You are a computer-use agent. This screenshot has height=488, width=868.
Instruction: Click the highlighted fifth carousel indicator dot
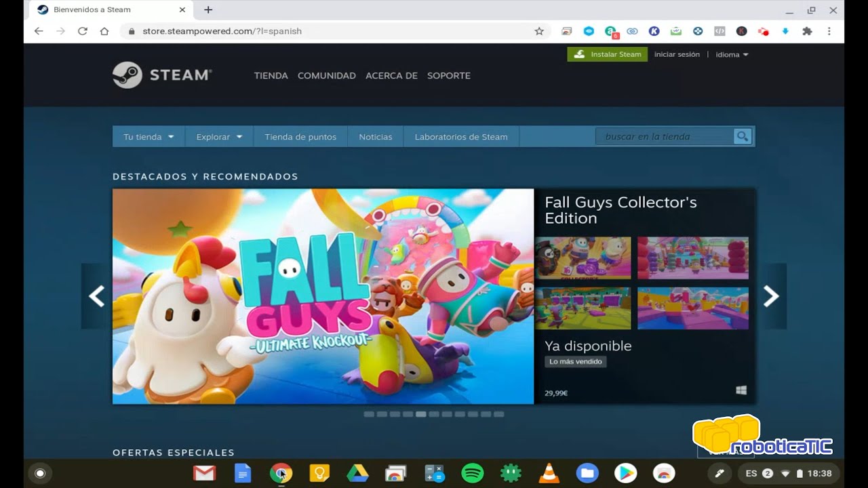click(421, 414)
